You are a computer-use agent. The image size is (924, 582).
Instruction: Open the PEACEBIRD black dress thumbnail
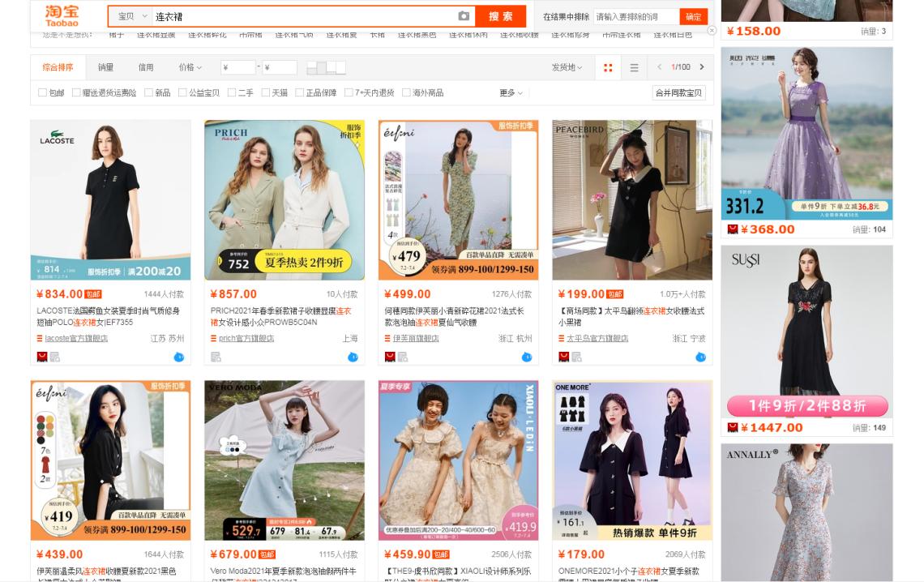pyautogui.click(x=632, y=200)
